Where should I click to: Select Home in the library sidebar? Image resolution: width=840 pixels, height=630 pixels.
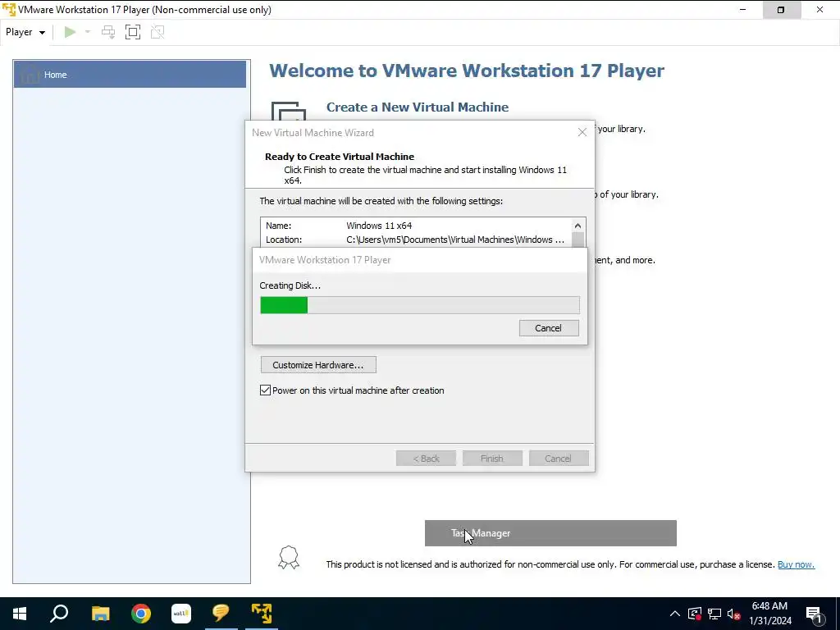tap(130, 75)
